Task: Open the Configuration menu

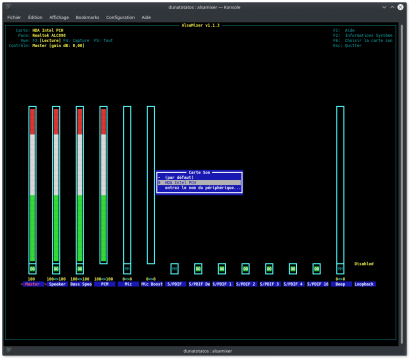Action: pos(120,17)
